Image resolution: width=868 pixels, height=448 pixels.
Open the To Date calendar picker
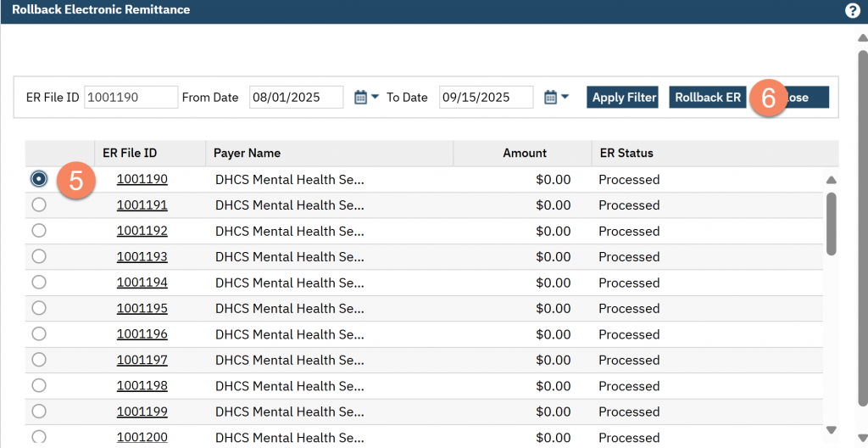coord(556,98)
